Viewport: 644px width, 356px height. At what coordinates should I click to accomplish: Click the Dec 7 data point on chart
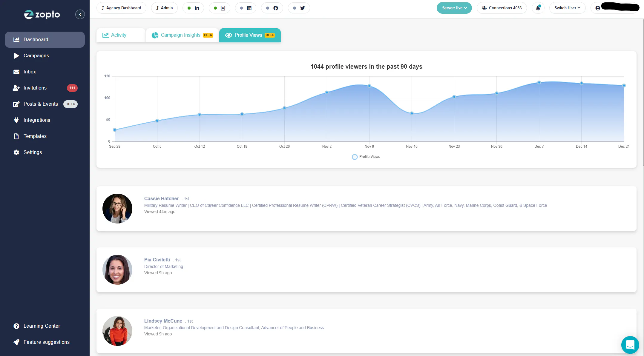[x=539, y=82]
